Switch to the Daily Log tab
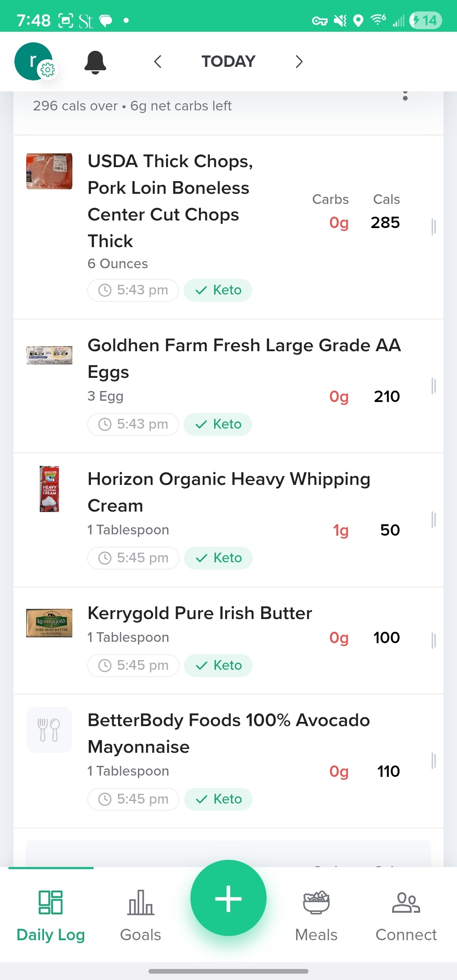The height and width of the screenshot is (980, 457). (x=51, y=914)
